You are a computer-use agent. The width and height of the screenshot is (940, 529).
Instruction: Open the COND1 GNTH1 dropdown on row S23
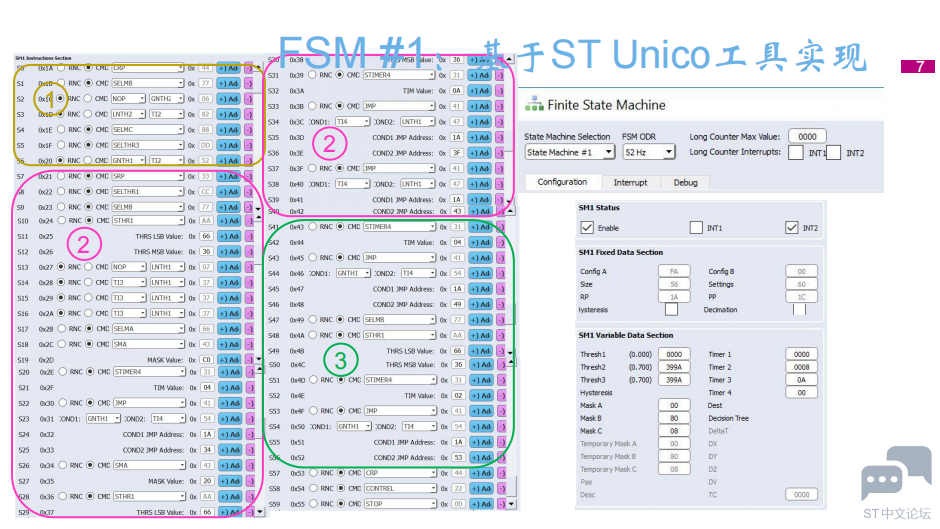[103, 419]
